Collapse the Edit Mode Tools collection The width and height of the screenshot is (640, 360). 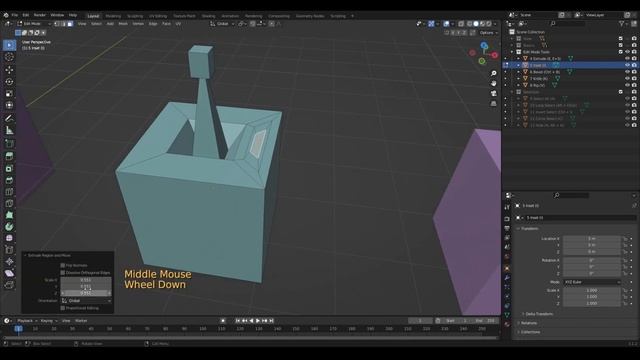[x=512, y=52]
